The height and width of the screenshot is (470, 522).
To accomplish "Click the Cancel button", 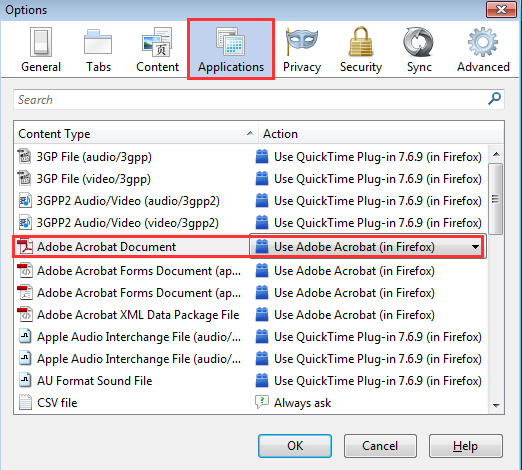I will click(380, 446).
